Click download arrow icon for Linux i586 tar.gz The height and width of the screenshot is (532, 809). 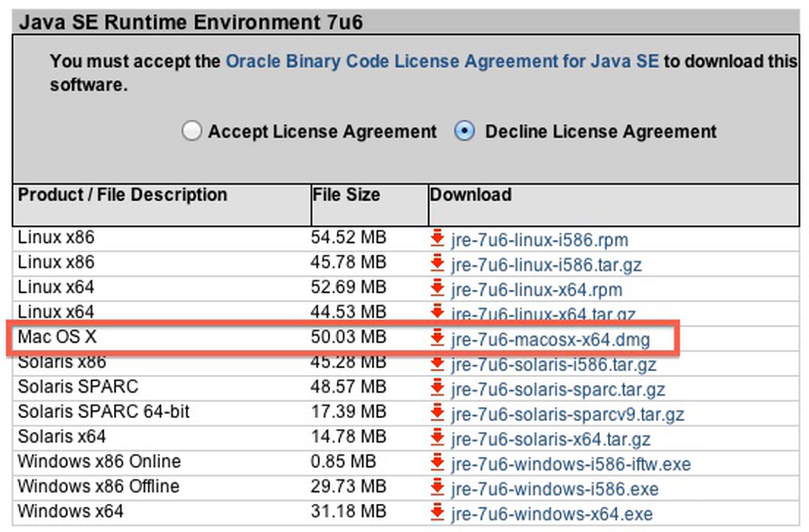pyautogui.click(x=437, y=263)
